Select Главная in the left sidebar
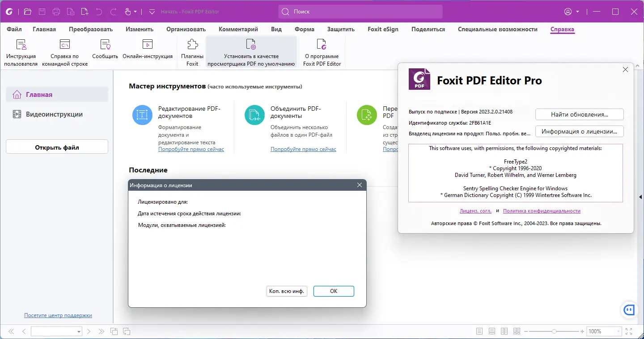Screen dimensions: 644x339 tap(57, 94)
